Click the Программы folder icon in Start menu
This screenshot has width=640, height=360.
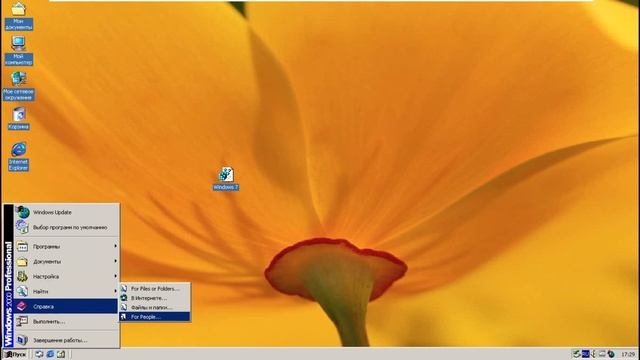(22, 246)
